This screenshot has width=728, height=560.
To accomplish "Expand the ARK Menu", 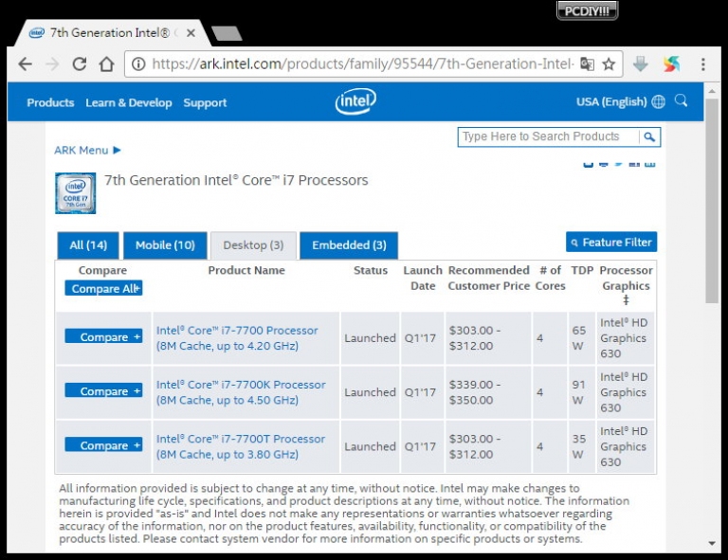I will [x=87, y=151].
